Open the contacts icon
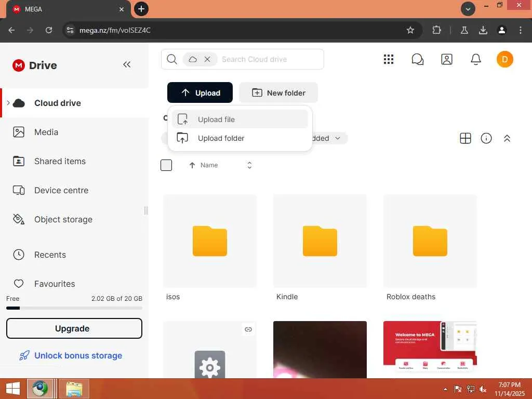 point(446,59)
